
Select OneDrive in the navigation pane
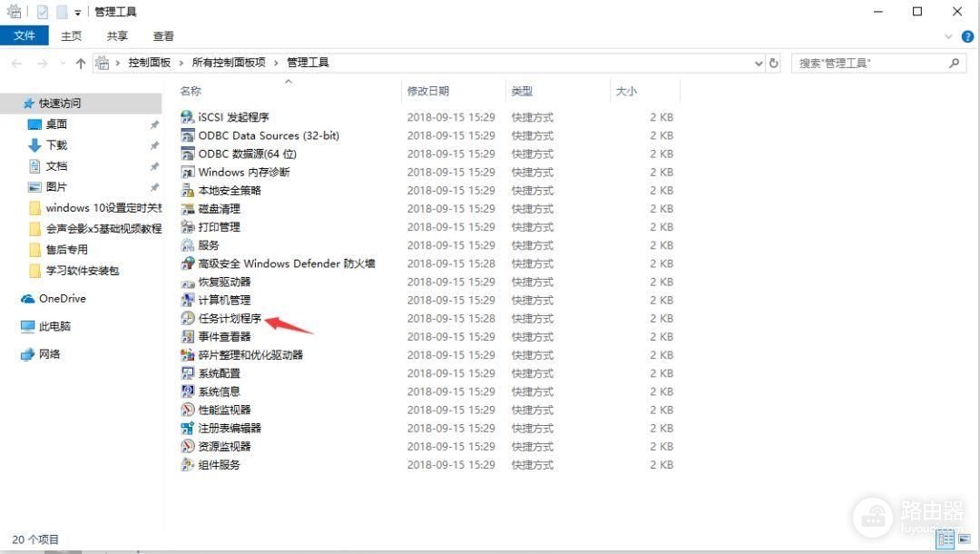point(54,298)
